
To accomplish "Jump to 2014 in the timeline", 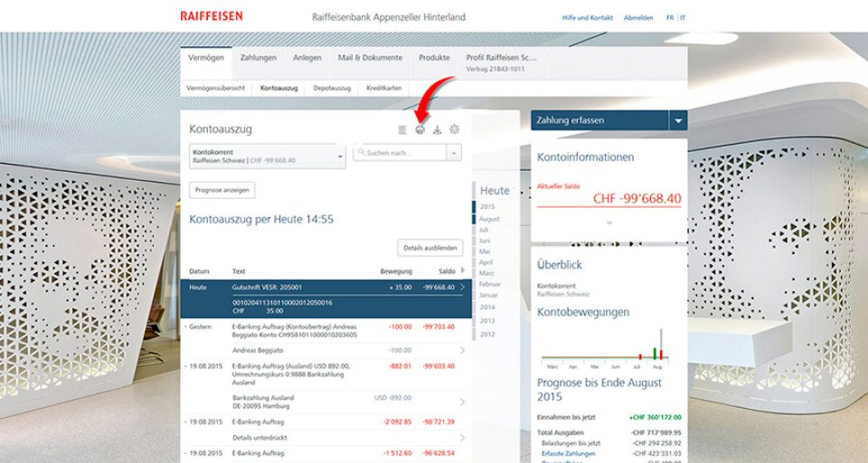I will (488, 307).
